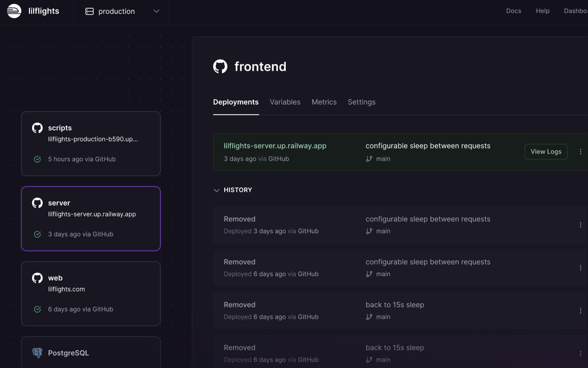
Task: Collapse the HISTORY section
Action: [216, 190]
